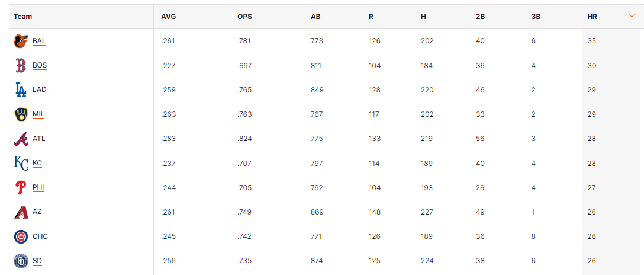Viewport: 644px width, 275px height.
Task: Click the Chicago Cubs logo
Action: 21,236
